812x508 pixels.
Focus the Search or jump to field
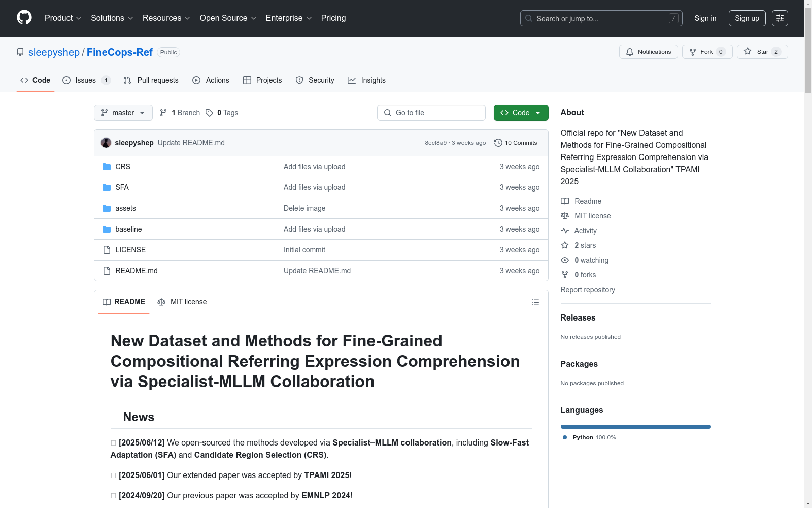[601, 18]
